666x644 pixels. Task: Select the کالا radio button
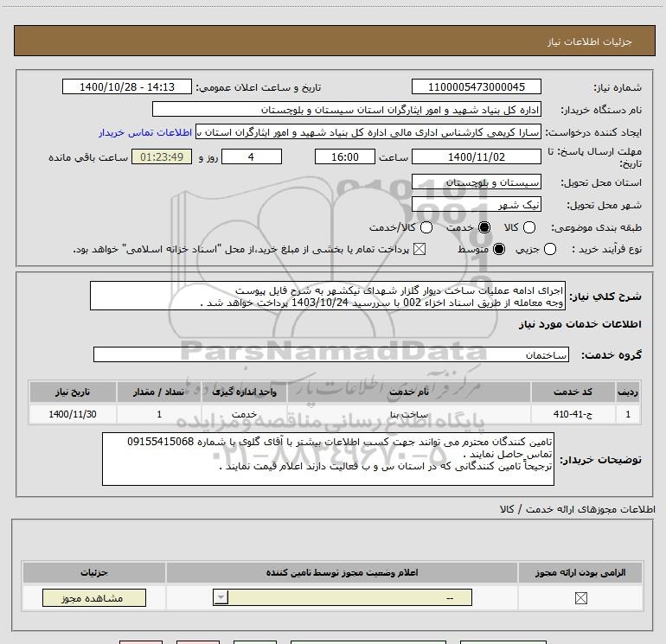click(528, 227)
